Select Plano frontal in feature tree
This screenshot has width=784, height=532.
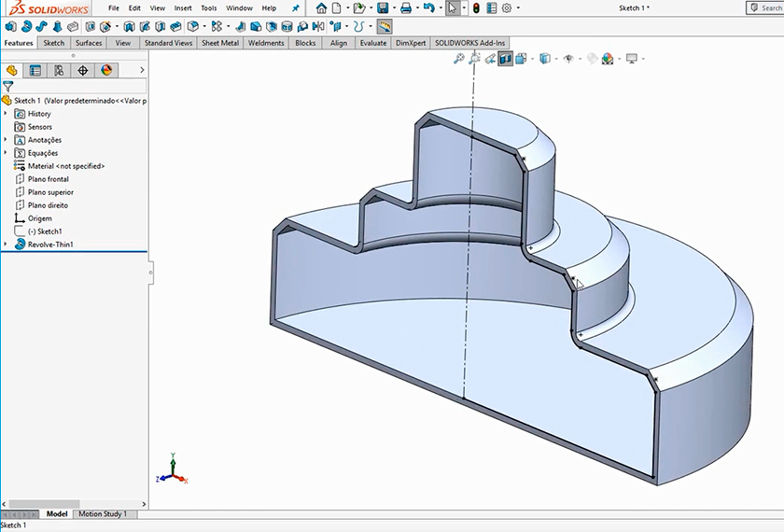[48, 179]
